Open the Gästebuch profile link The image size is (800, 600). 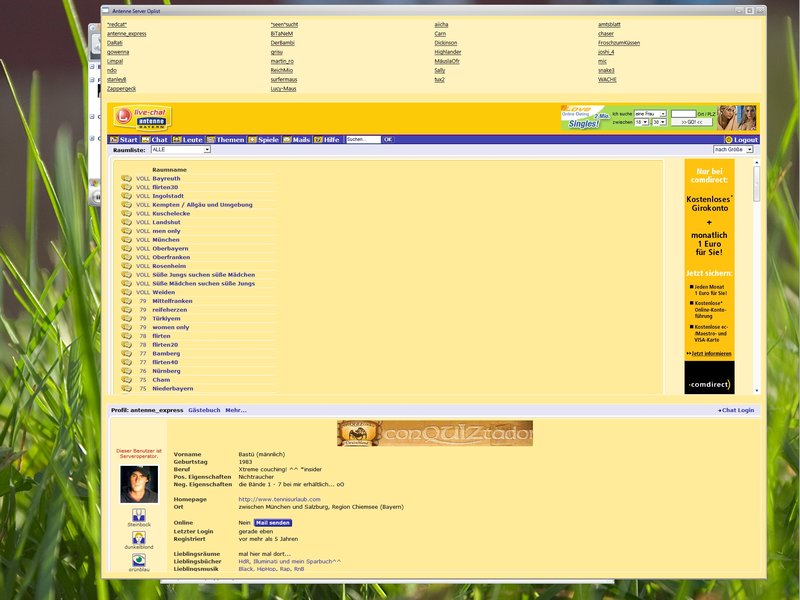coord(204,410)
